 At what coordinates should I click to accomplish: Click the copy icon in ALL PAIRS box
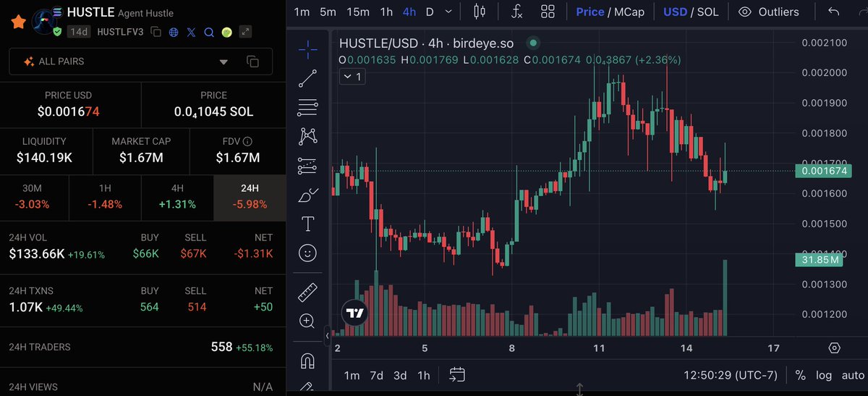tap(252, 62)
